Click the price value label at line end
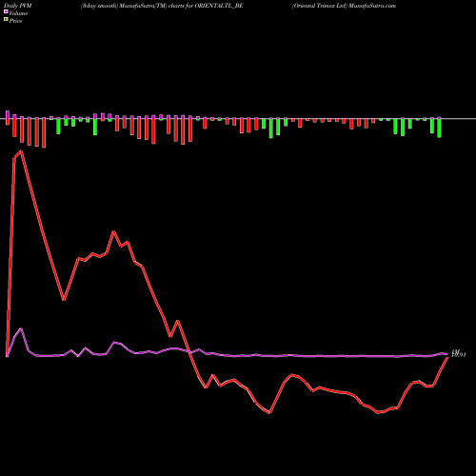 pos(459,354)
